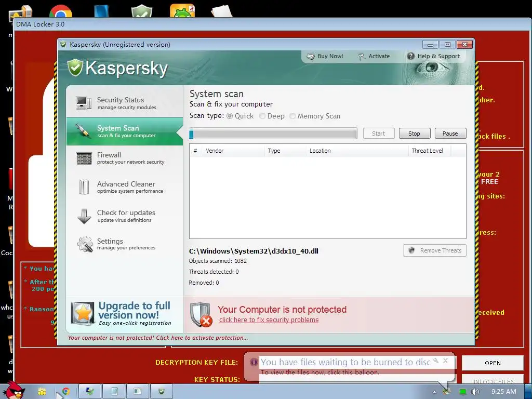Click the scanned file path d3dx10_40.dll

click(254, 251)
